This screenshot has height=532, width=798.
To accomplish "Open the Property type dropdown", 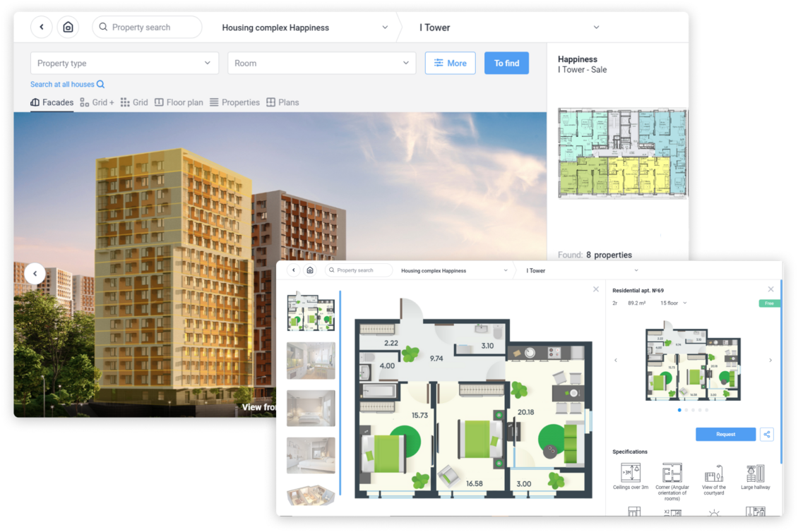I will (124, 63).
